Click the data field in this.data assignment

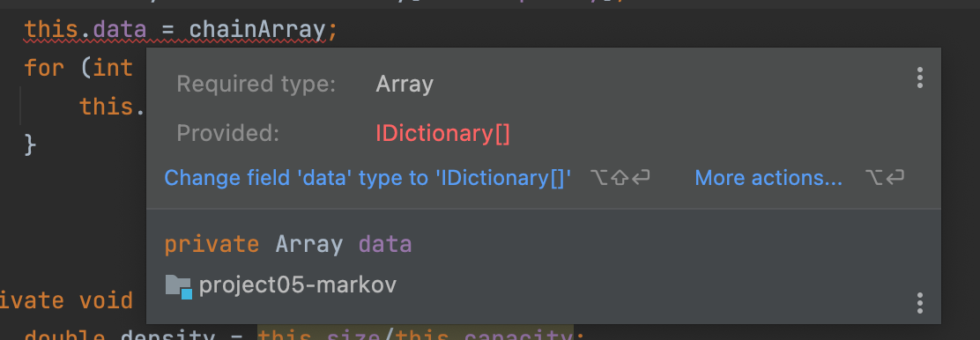coord(119,29)
